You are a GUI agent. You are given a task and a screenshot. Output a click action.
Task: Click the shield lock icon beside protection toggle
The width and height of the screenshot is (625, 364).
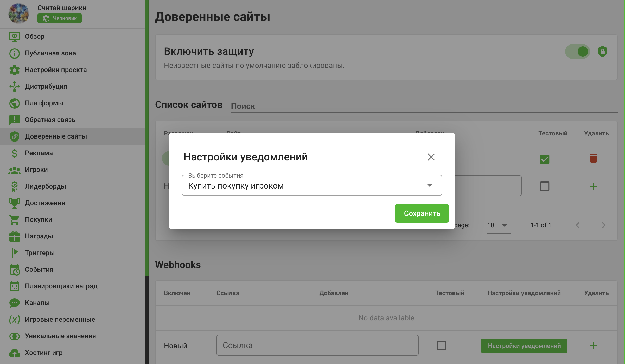[602, 51]
